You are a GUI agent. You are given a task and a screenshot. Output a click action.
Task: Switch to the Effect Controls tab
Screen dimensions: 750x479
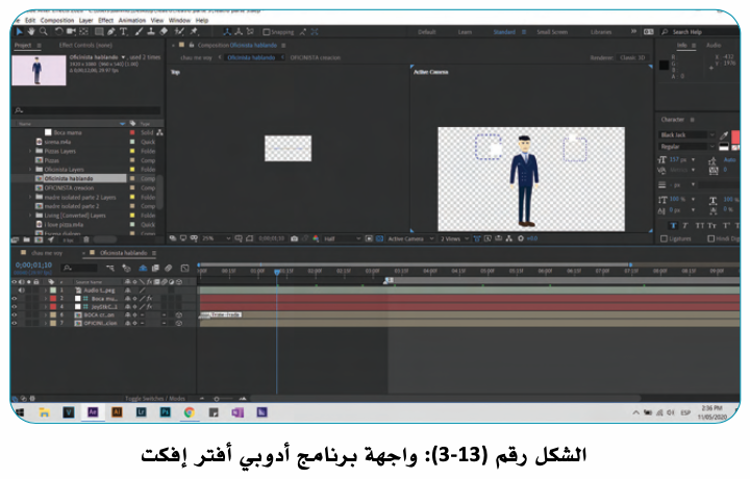pos(85,45)
